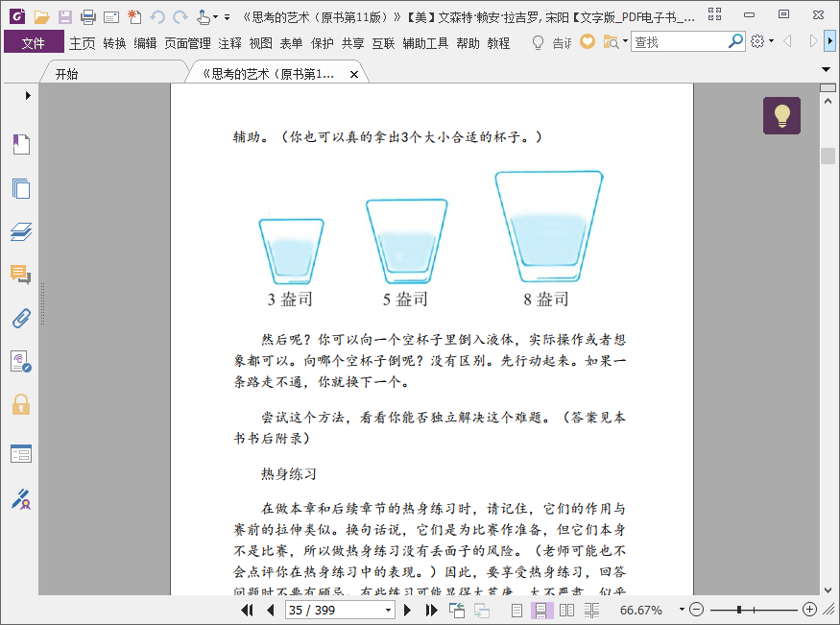This screenshot has width=840, height=625.
Task: Go to next search result arrow
Action: coord(813,40)
